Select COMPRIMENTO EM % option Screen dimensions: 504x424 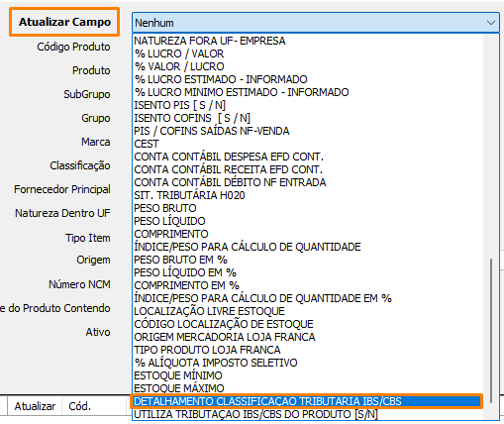pyautogui.click(x=308, y=285)
